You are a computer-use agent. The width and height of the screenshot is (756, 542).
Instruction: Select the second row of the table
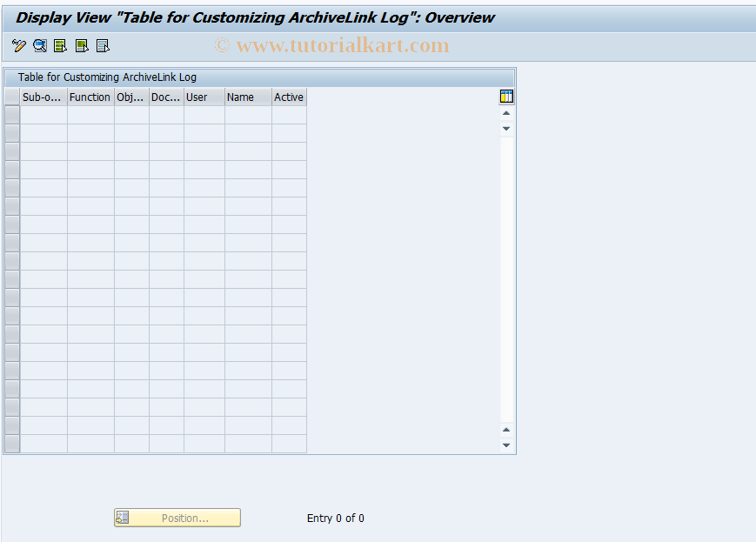(11, 132)
